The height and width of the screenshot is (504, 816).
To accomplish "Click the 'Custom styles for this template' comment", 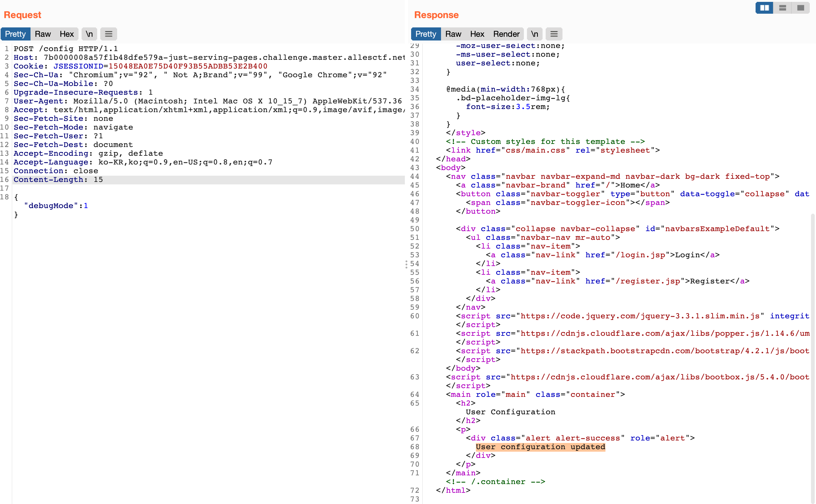I will click(x=545, y=142).
